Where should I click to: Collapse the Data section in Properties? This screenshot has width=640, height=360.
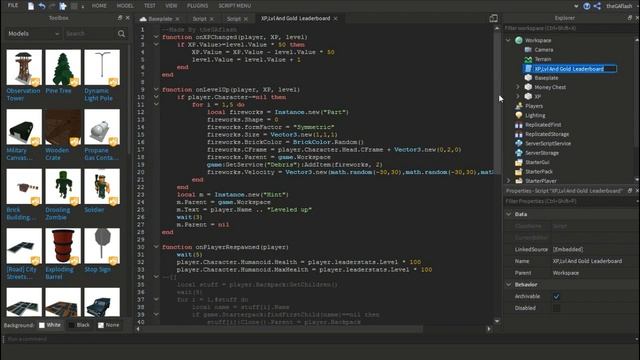tap(509, 214)
